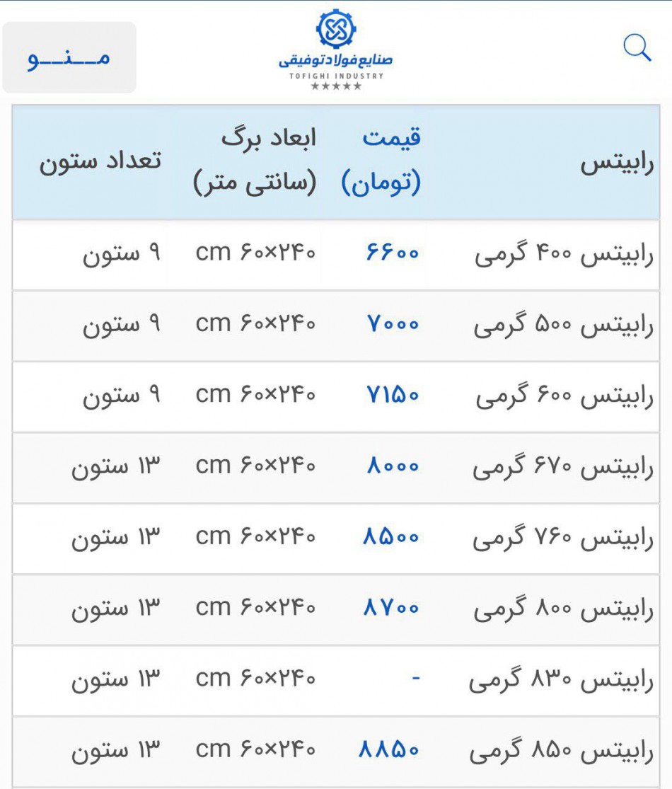This screenshot has width=672, height=789.
Task: Click the ۷۱۵۰ price value
Action: click(x=393, y=396)
